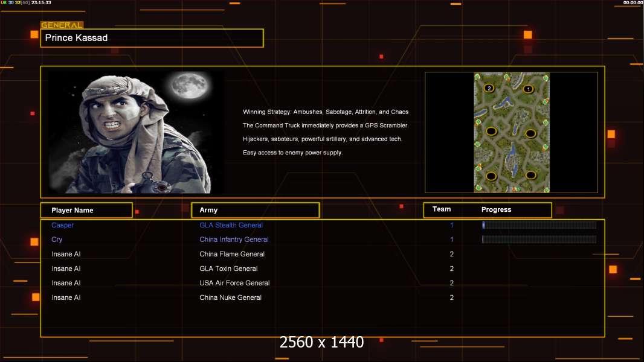Select player Cry in the list
Image resolution: width=644 pixels, height=362 pixels.
tap(57, 240)
